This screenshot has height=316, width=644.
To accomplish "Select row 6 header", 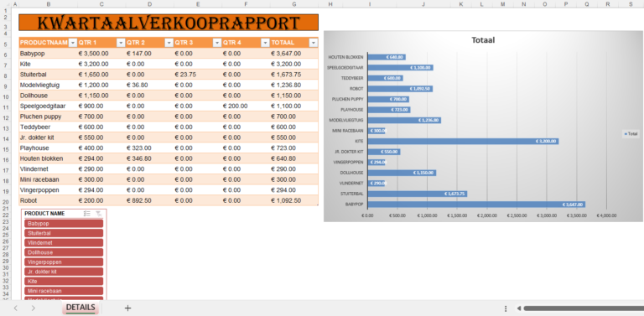I will point(5,54).
